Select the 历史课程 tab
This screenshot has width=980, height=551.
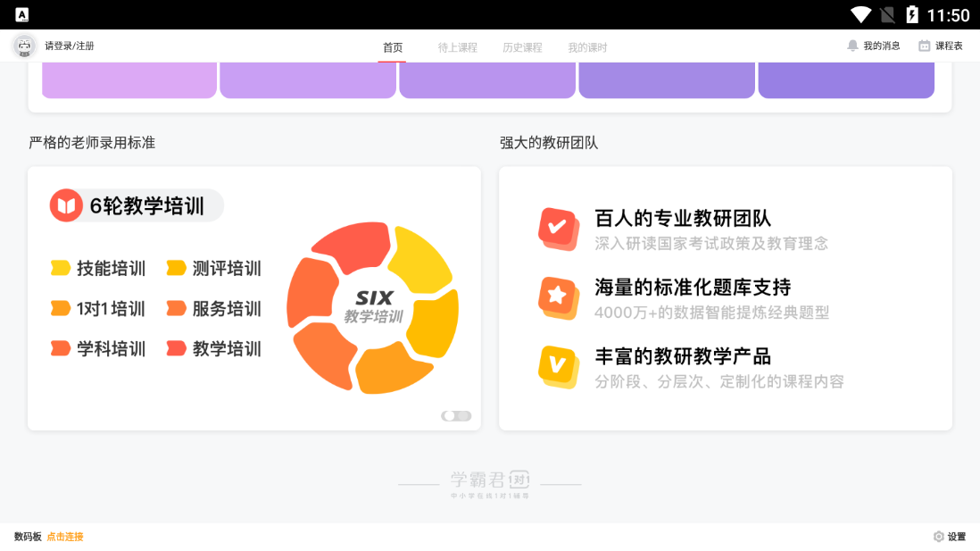coord(522,48)
